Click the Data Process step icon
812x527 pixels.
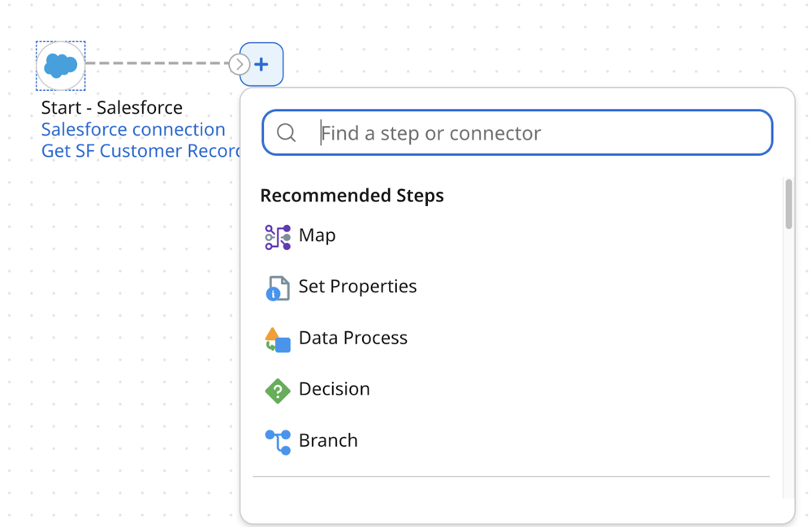[276, 338]
